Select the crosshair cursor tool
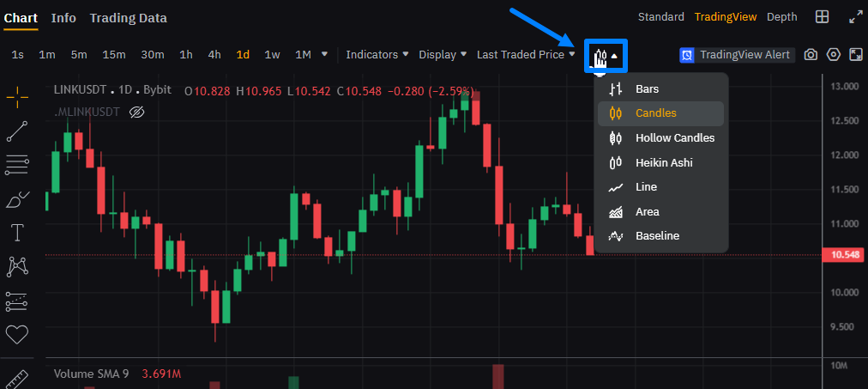 click(17, 97)
